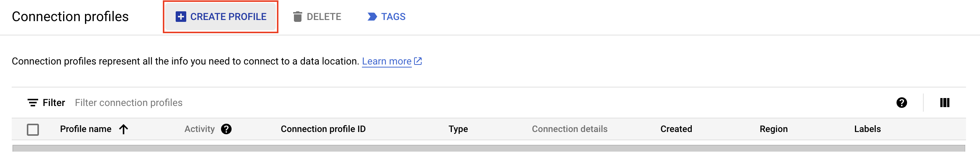This screenshot has width=980, height=155.
Task: Open the table help question-mark icon
Action: coord(901,103)
